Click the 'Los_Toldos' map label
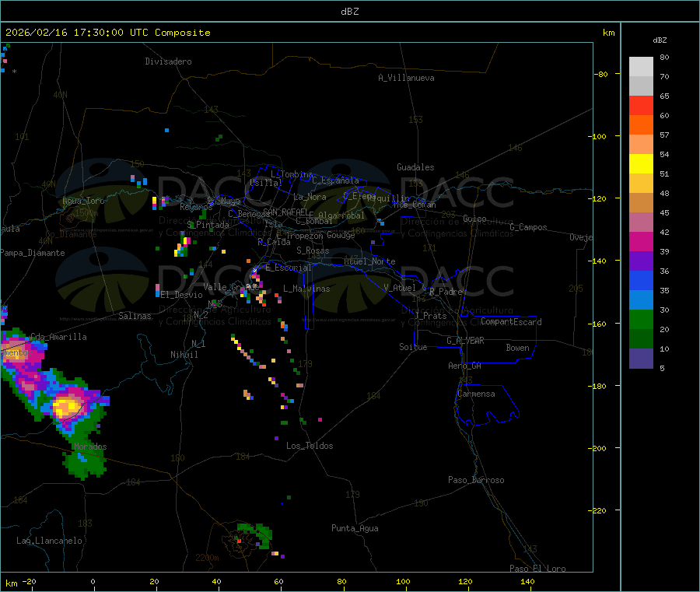The height and width of the screenshot is (592, 700). (310, 446)
